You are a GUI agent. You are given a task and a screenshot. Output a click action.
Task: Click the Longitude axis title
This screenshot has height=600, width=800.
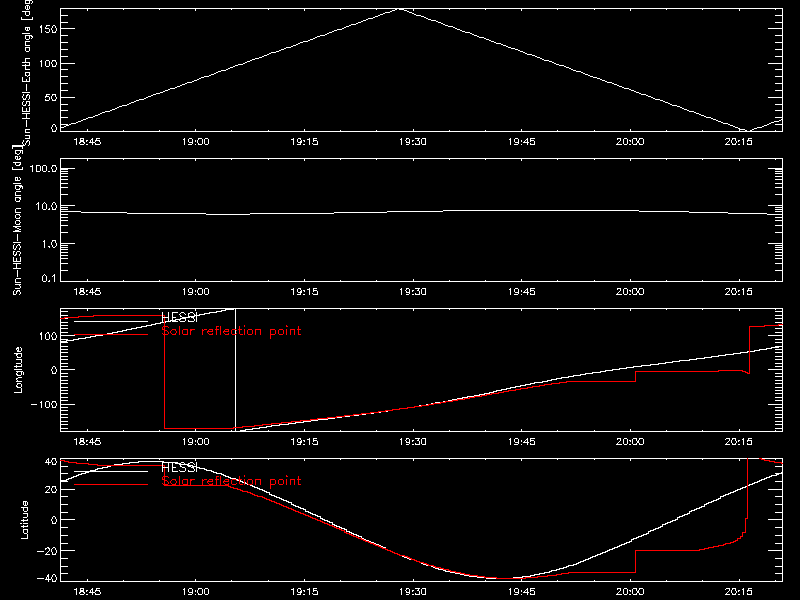point(18,370)
